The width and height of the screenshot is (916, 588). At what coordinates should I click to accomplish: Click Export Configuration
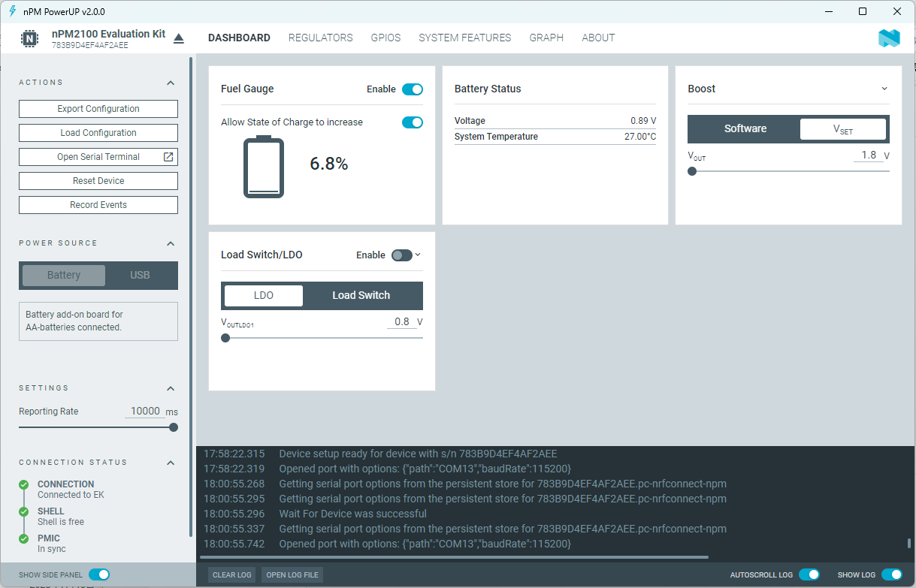pos(98,109)
